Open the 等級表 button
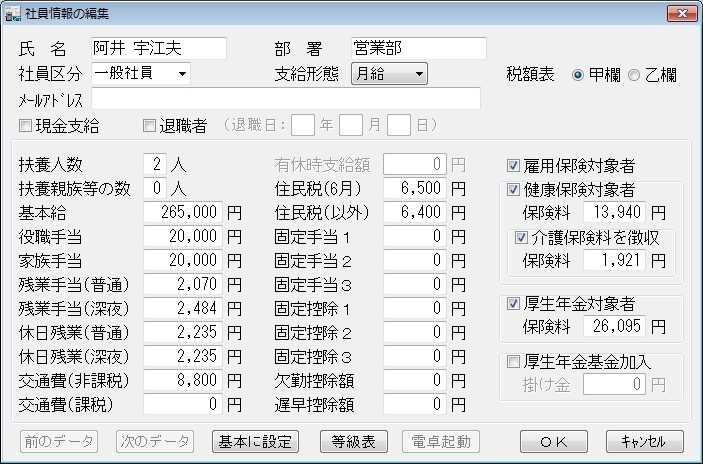This screenshot has width=703, height=464. [354, 442]
